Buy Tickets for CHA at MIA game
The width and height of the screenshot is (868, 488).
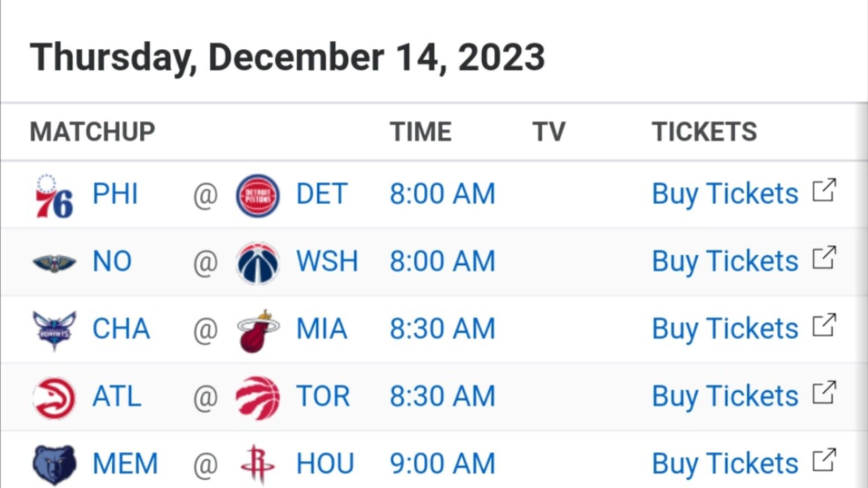point(725,329)
